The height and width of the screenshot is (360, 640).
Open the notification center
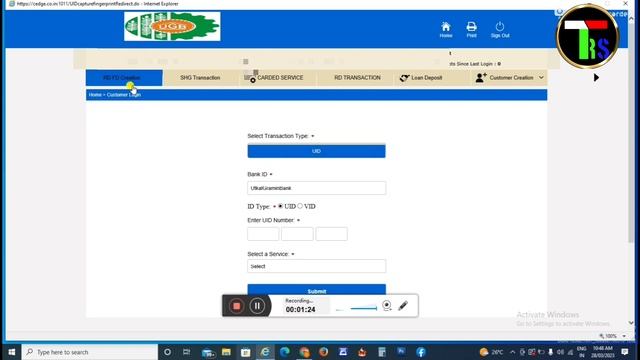(625, 352)
